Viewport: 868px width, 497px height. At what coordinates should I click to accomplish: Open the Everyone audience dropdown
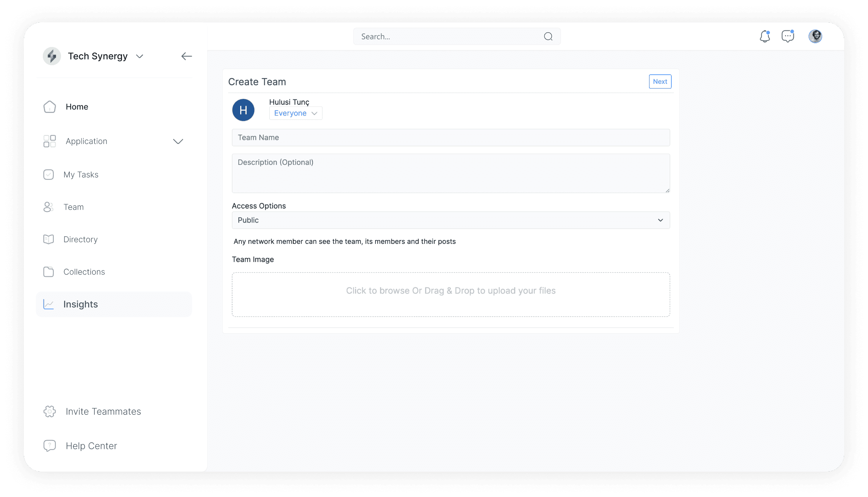[x=296, y=113]
